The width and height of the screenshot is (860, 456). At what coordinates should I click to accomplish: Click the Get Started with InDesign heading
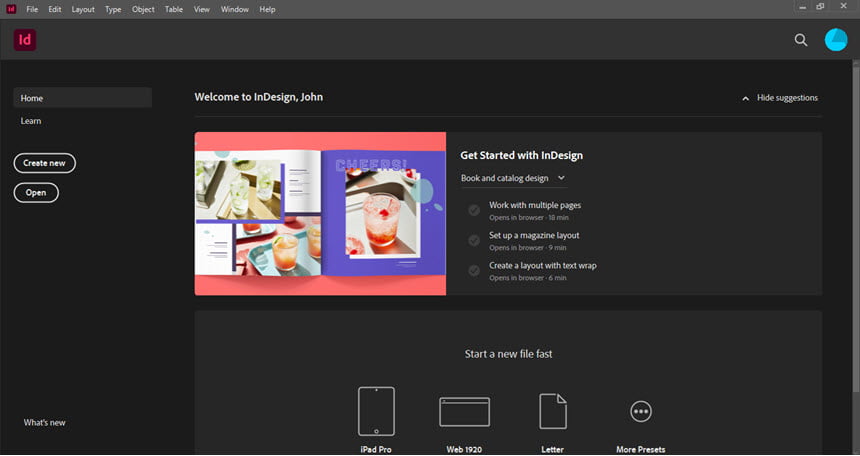point(522,155)
